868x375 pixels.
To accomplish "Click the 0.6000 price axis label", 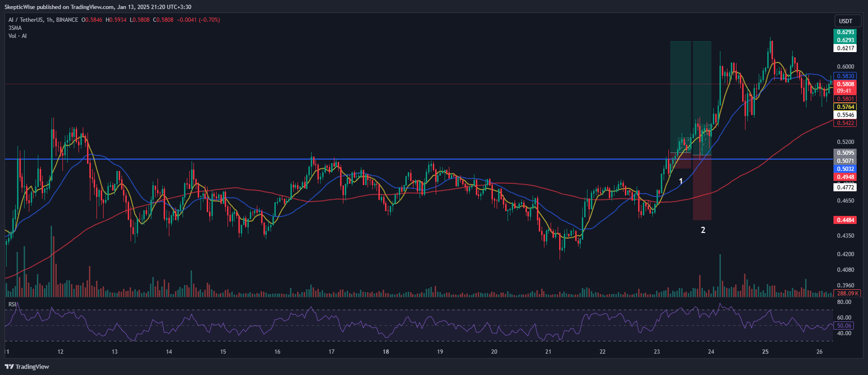I will (845, 67).
